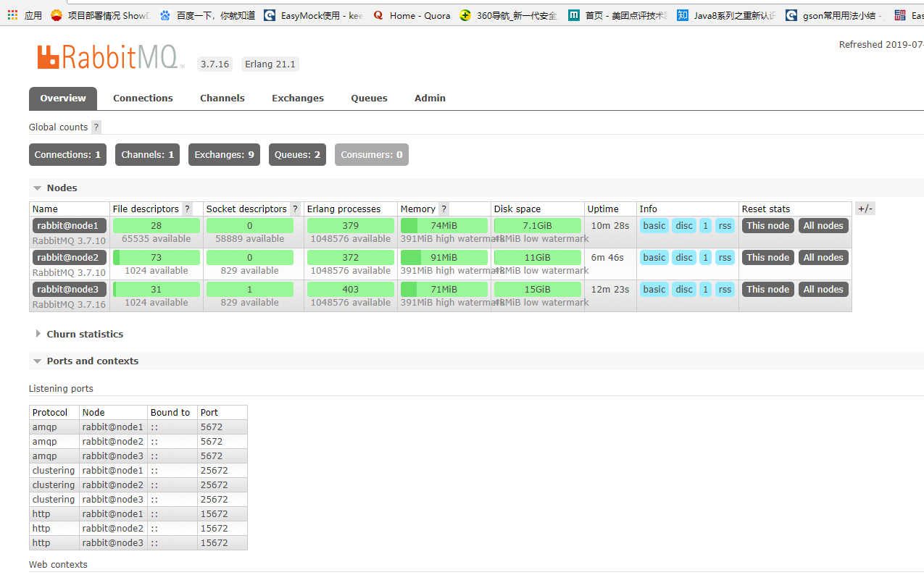The image size is (924, 575).
Task: Click the Connections: 1 count button
Action: coord(67,154)
